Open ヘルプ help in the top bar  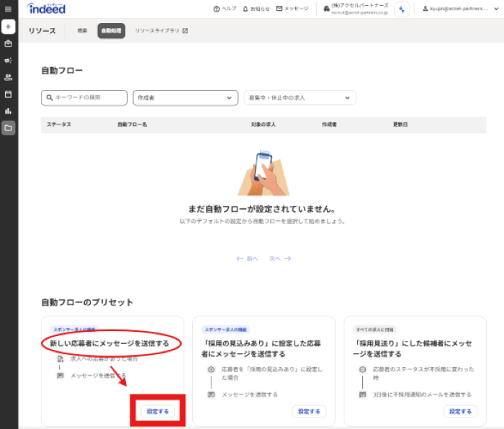225,9
